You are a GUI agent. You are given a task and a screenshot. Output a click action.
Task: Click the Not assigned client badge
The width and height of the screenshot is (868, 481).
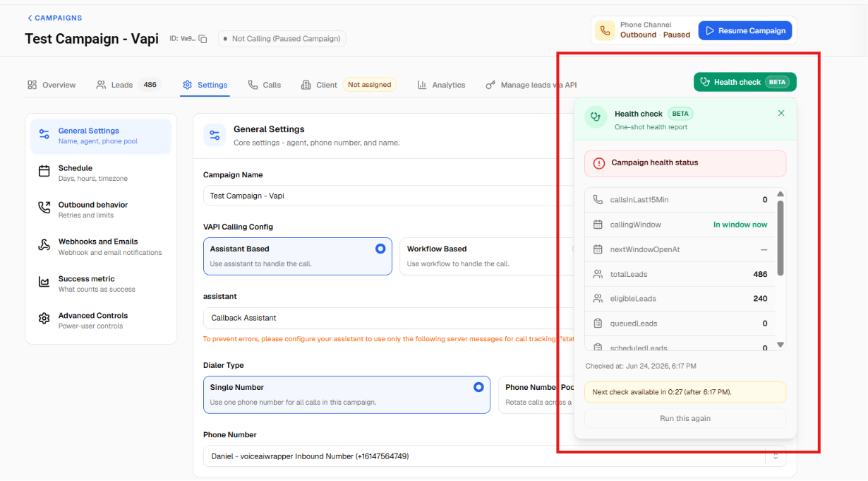pos(370,85)
